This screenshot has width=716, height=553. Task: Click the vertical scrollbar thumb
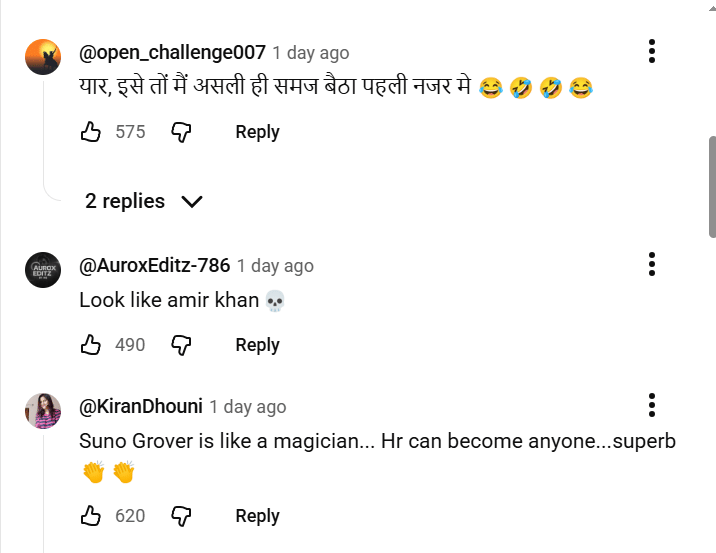coord(711,186)
